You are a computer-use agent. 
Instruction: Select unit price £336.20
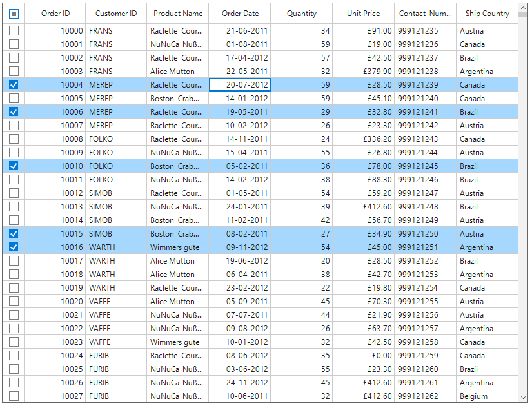point(364,139)
